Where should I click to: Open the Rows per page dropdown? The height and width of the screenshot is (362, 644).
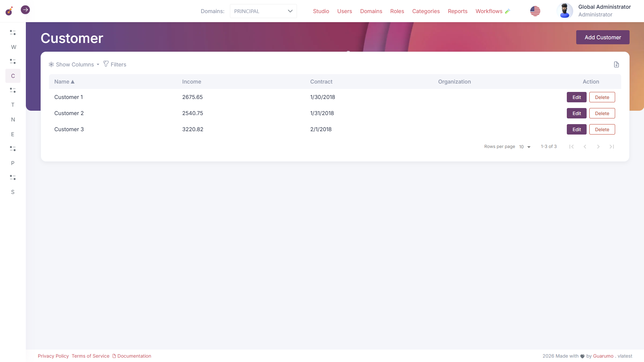pos(525,147)
